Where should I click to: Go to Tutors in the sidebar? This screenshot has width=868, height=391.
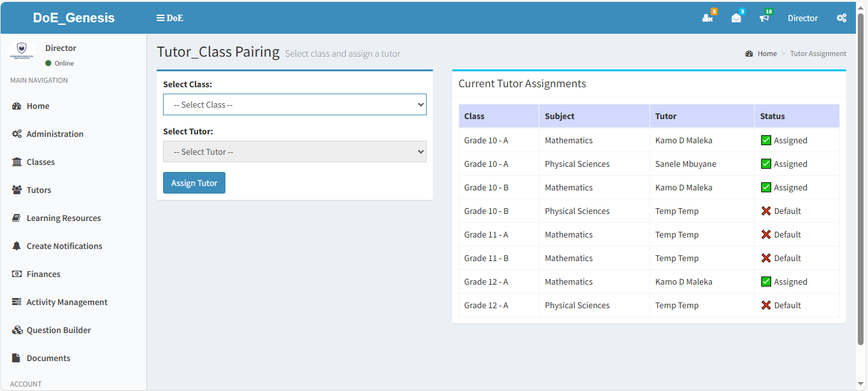tap(38, 190)
